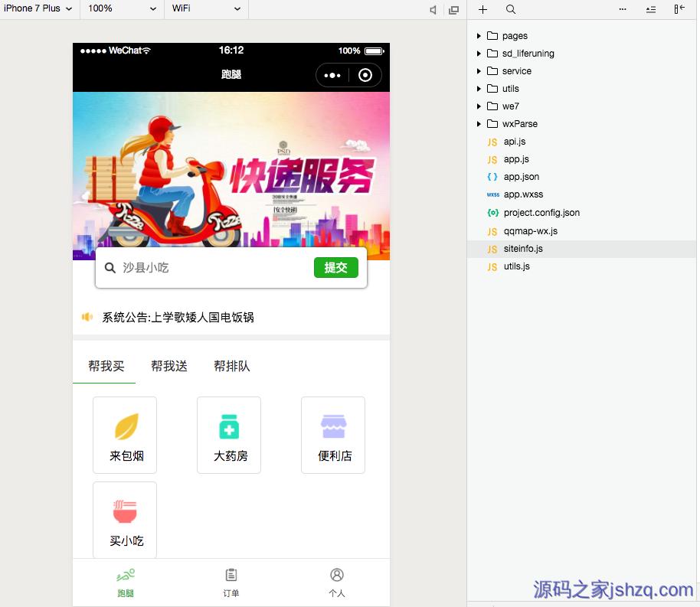This screenshot has height=607, width=700.
Task: Click the detach simulator window icon
Action: (454, 9)
